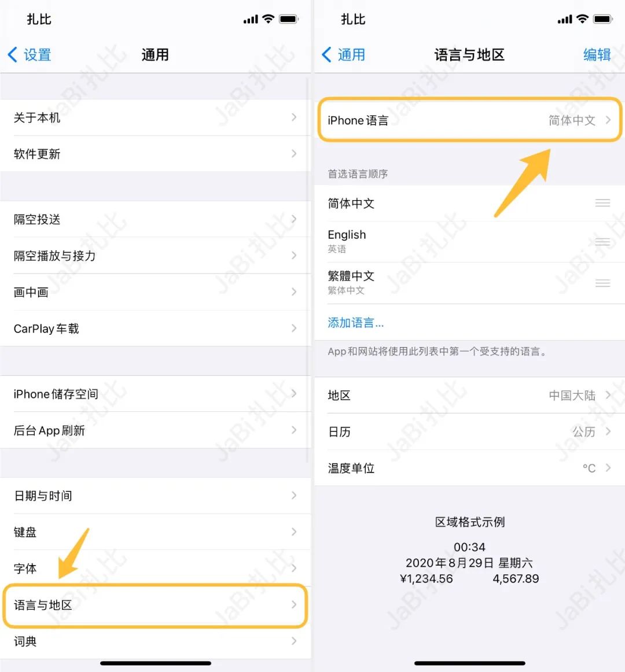Tap the reorder handle for 简体中文
The image size is (625, 672).
click(602, 203)
